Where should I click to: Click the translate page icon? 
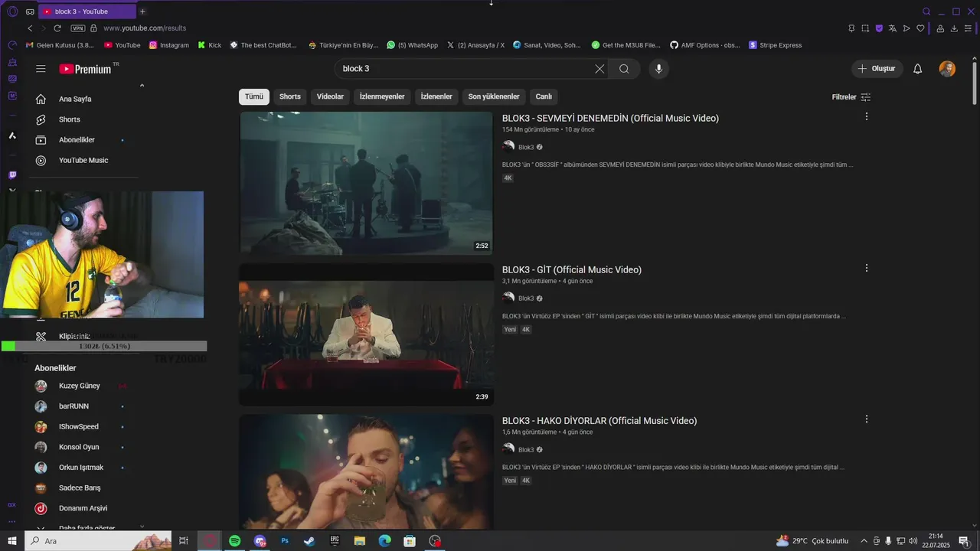893,28
